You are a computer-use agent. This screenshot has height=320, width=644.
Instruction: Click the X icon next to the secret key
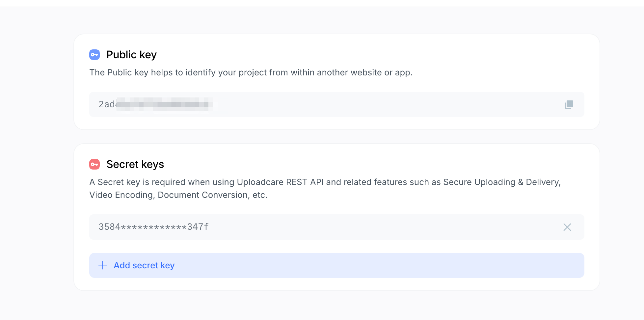[x=567, y=227]
